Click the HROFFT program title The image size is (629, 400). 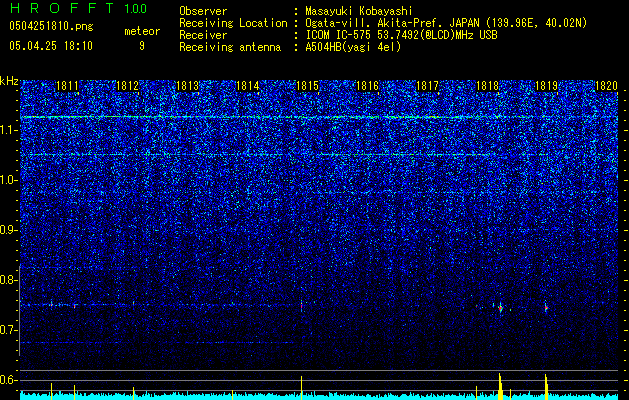(62, 8)
